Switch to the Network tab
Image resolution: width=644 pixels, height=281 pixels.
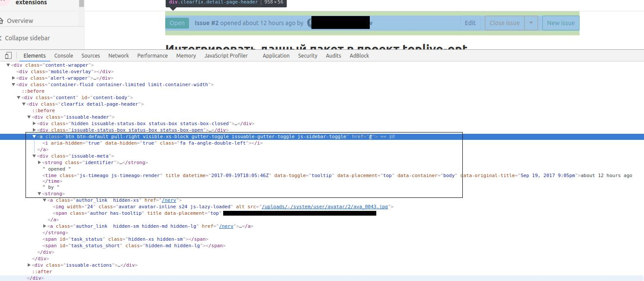click(x=119, y=55)
